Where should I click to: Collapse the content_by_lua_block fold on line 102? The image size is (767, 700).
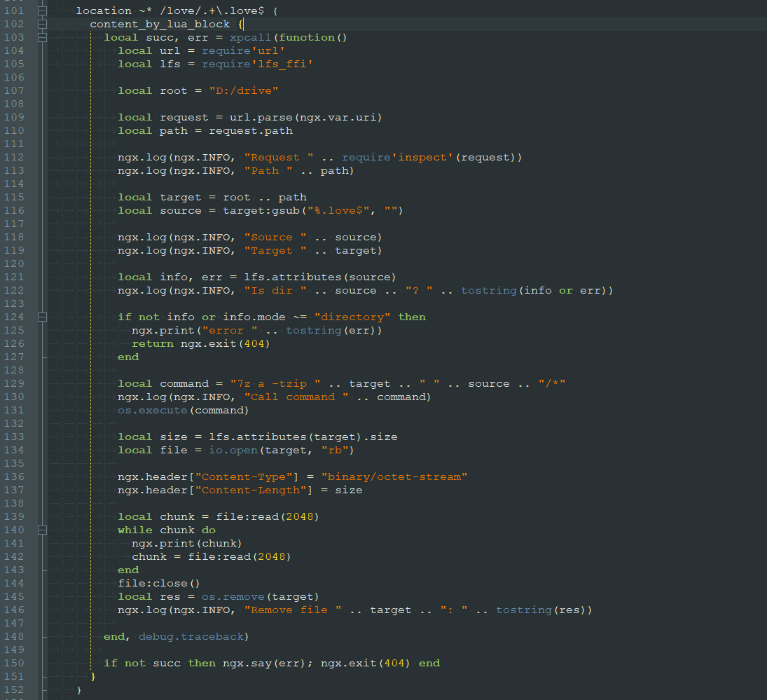click(43, 24)
